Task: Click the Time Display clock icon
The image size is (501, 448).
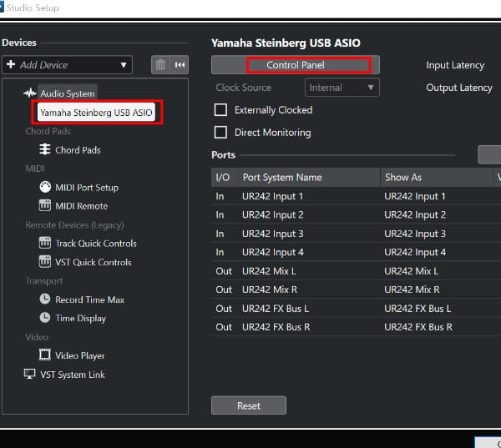Action: [45, 318]
